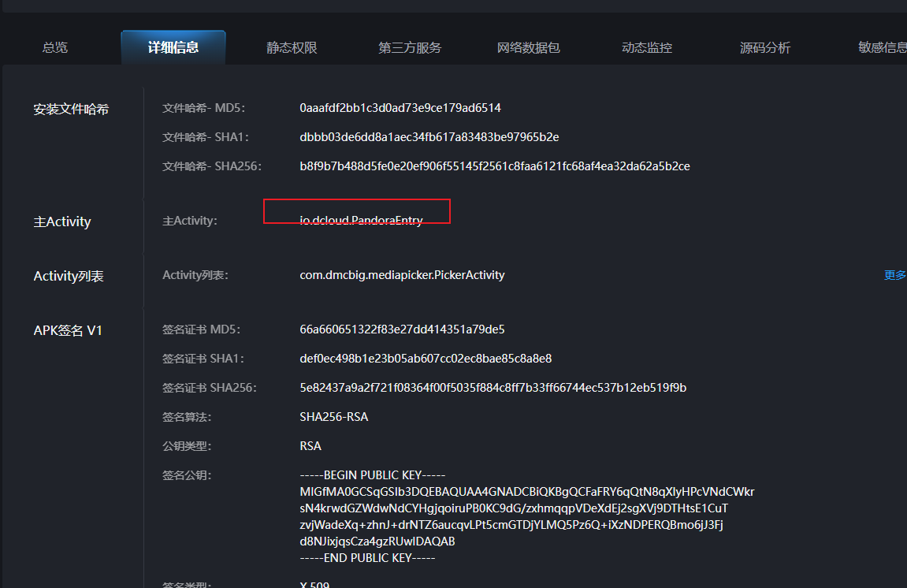Click the signing certificate SHA1 value
Screen dimensions: 907x588
click(x=426, y=359)
